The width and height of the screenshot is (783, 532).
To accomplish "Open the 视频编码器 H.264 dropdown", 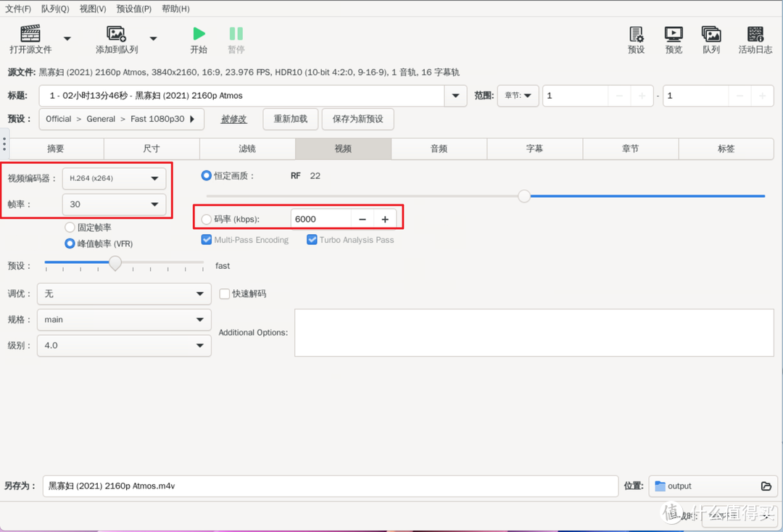I will click(114, 178).
